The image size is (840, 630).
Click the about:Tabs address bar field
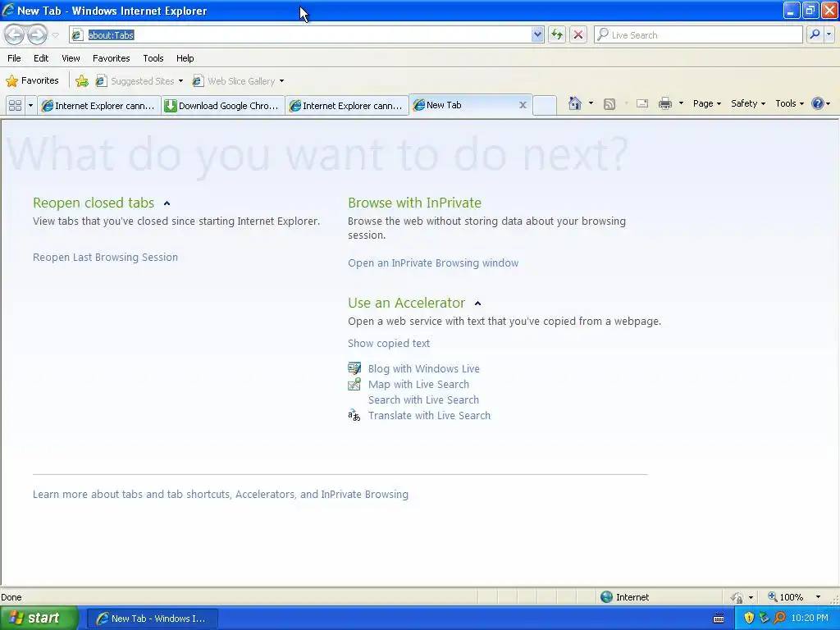pyautogui.click(x=300, y=34)
